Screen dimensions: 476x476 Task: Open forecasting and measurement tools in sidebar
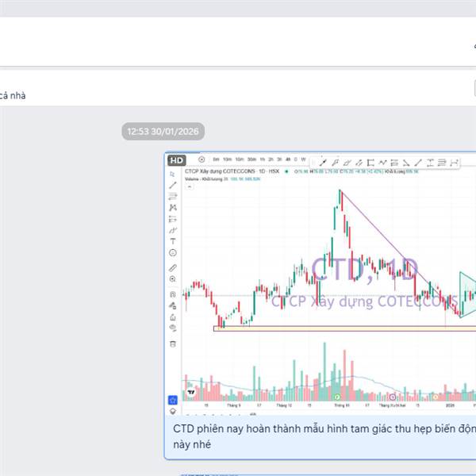point(173,219)
